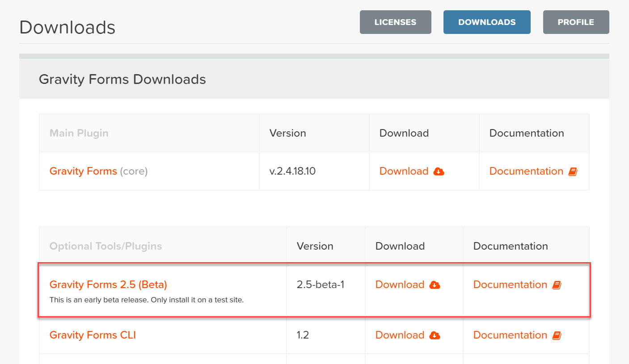
Task: Click book icon in Gravity Forms core row
Action: 573,172
